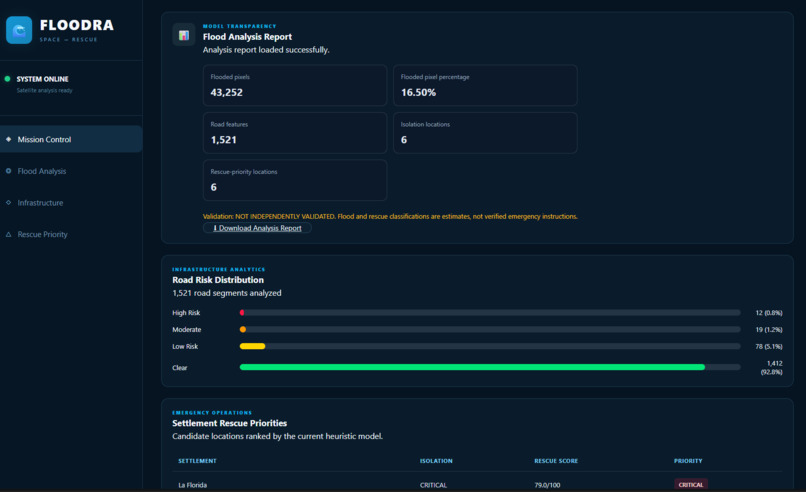Click the '1,521 road segments analyzed' text
The image size is (806, 492).
pyautogui.click(x=227, y=293)
